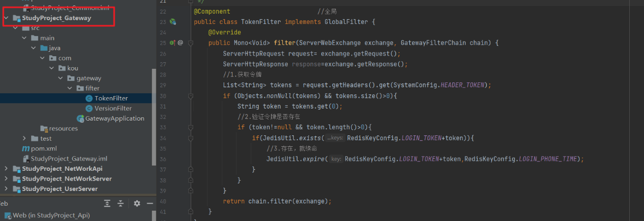Select VersionFilter in project tree
This screenshot has height=221, width=644.
(113, 109)
